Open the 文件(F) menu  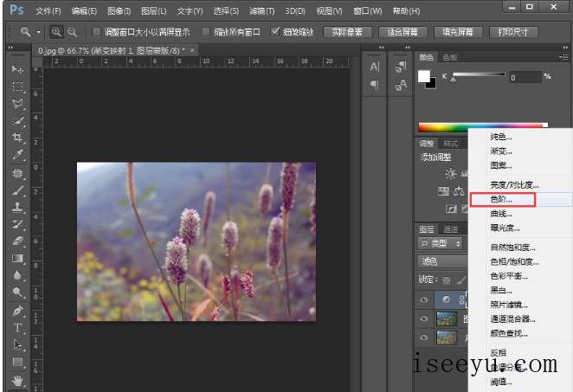click(x=48, y=11)
